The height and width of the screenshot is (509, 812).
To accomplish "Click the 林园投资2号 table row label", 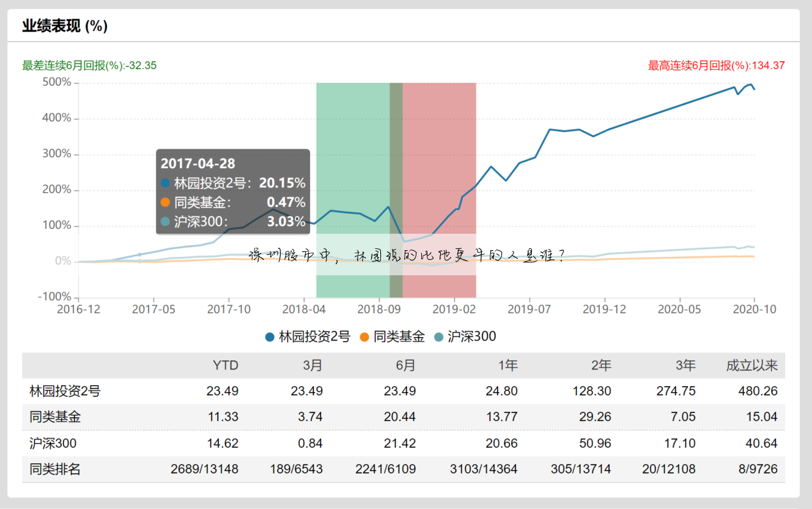I will point(65,391).
